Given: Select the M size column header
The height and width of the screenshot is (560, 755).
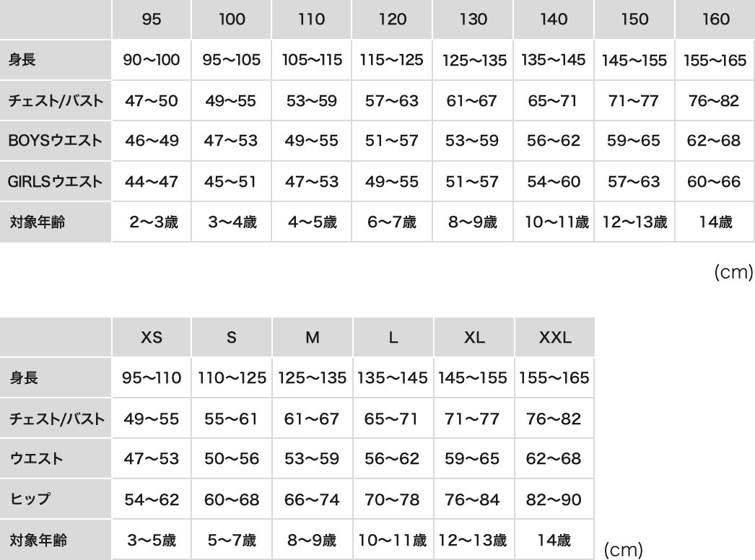Looking at the screenshot, I should [313, 337].
